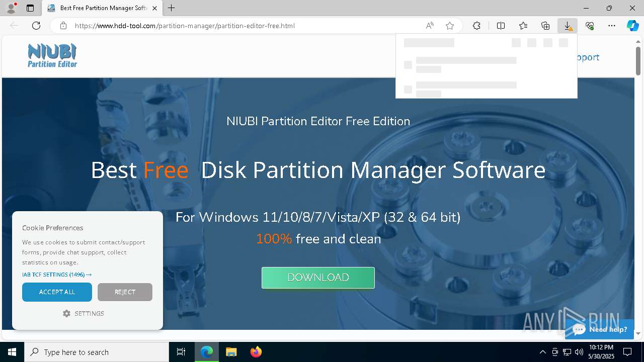Viewport: 644px width, 362px height.
Task: Click the scrollbar down arrow
Action: click(x=638, y=334)
